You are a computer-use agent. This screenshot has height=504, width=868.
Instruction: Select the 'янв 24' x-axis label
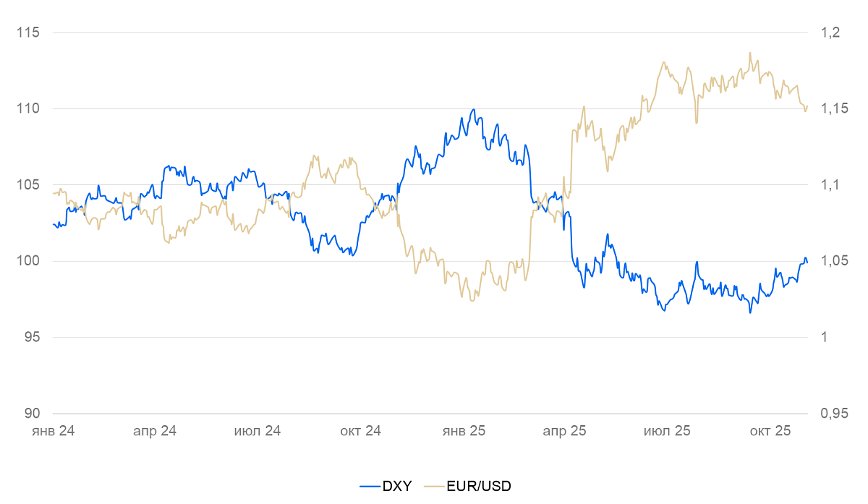(53, 431)
